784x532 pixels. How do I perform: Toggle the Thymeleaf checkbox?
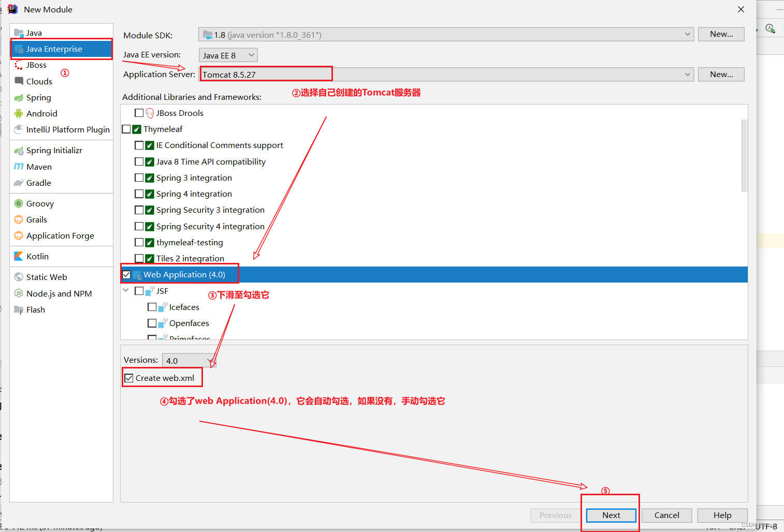click(126, 129)
